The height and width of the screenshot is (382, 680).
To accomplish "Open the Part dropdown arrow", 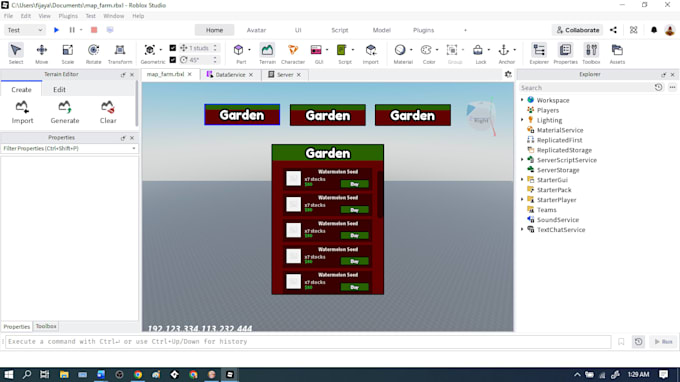I will click(249, 50).
